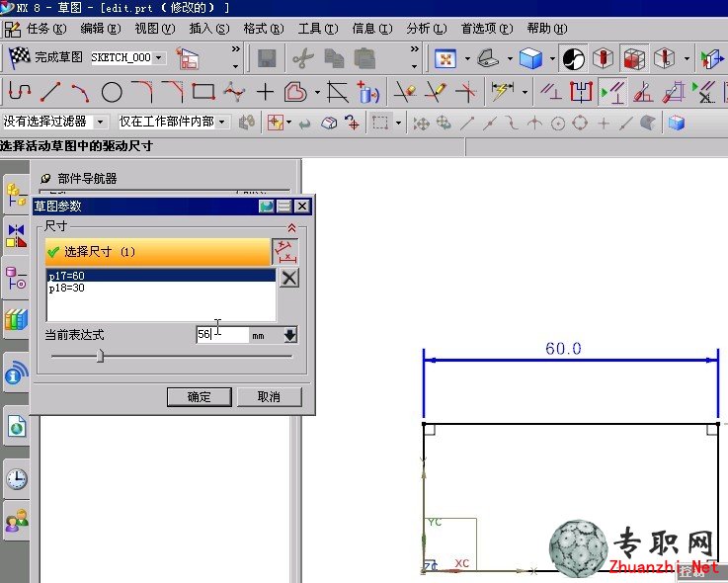Select the Fillet sketch tool
The image size is (728, 583).
[x=142, y=92]
